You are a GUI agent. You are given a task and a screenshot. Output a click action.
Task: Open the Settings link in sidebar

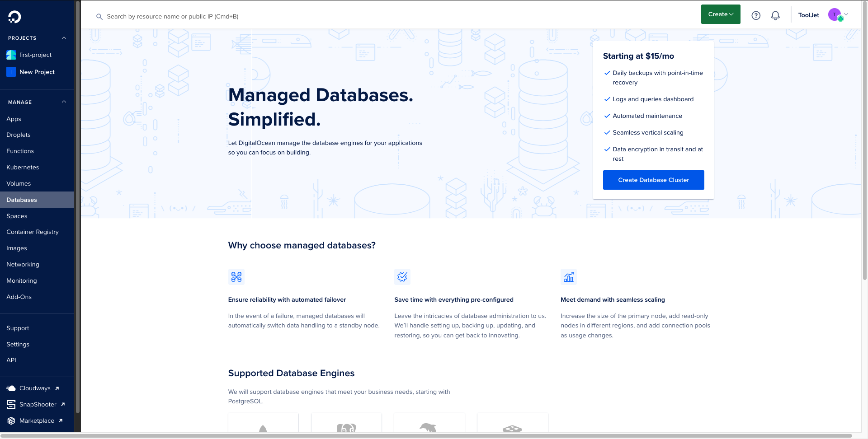(18, 345)
